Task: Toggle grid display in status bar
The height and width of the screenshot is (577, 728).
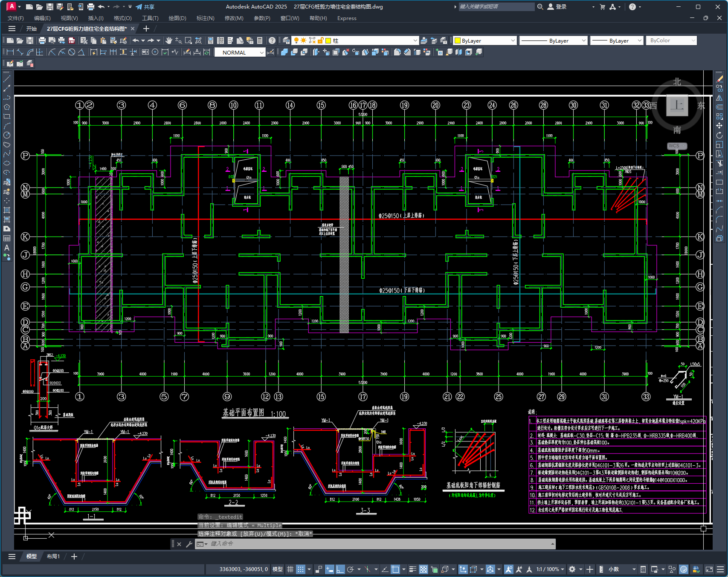Action: 290,569
